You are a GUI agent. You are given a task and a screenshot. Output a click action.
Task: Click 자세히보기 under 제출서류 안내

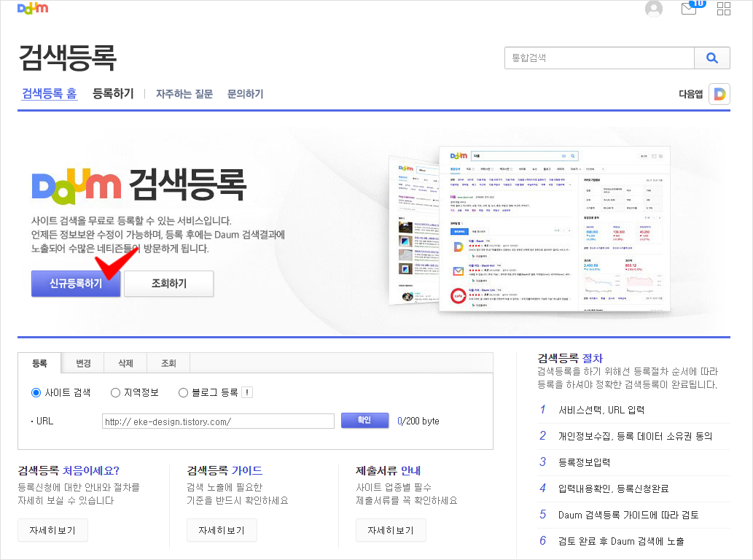pos(391,530)
